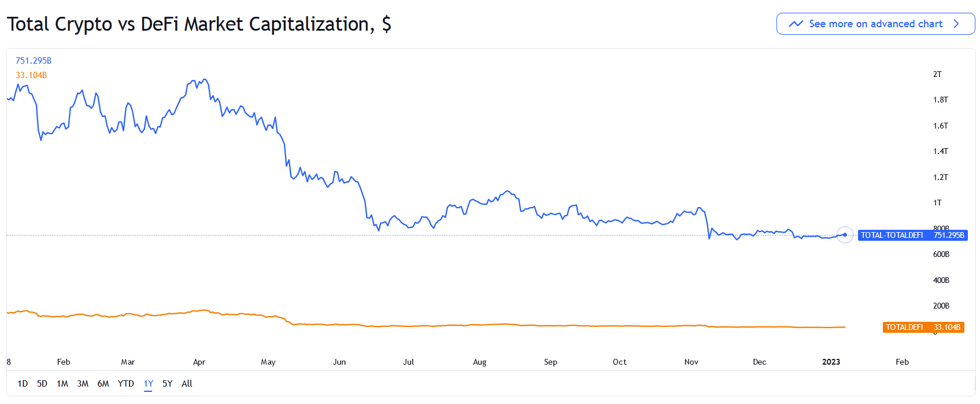The image size is (980, 404).
Task: Open 'See more on advanced chart' link
Action: (875, 24)
